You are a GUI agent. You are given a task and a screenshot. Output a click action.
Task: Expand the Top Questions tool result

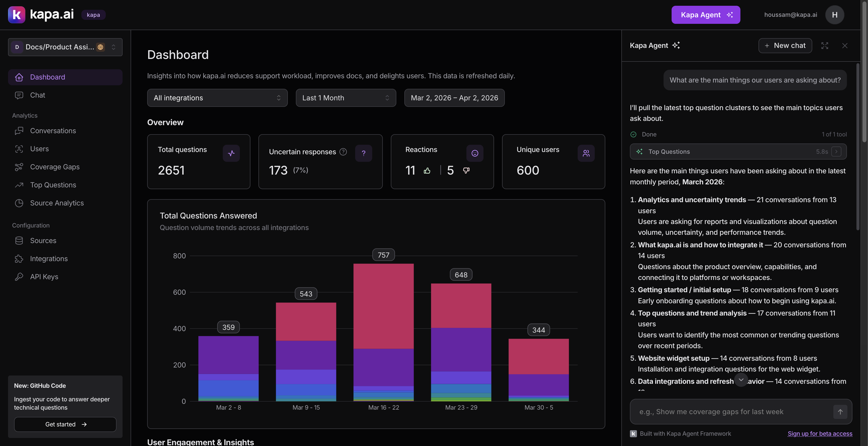(x=836, y=152)
